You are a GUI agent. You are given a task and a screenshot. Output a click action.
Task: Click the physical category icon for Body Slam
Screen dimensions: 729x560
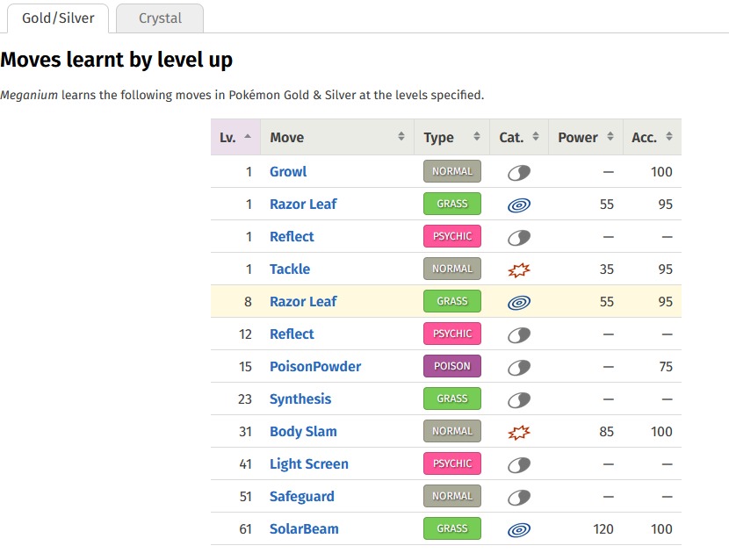tap(519, 432)
